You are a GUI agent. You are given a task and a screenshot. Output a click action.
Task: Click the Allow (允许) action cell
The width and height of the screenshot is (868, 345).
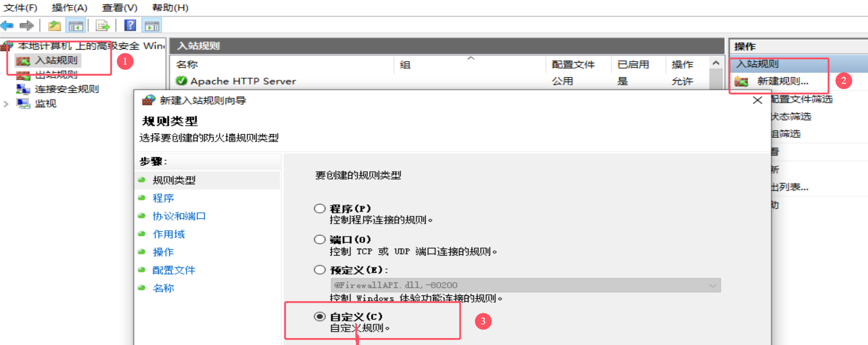click(682, 81)
